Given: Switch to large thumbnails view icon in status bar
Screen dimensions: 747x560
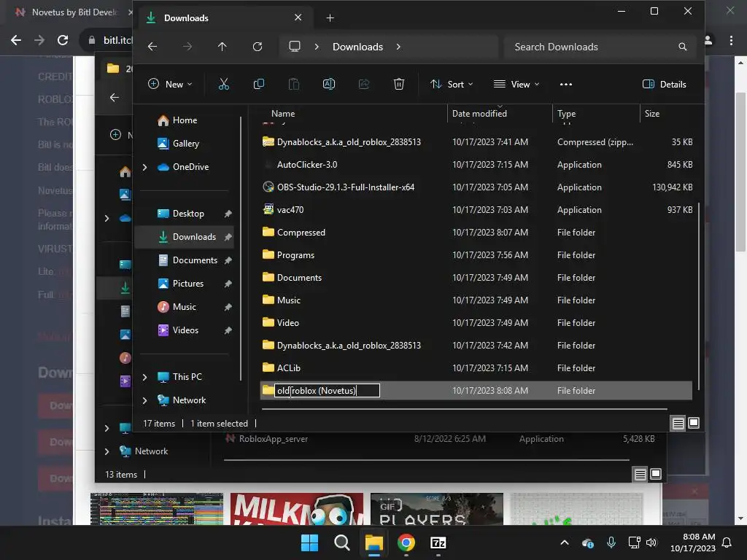Looking at the screenshot, I should tap(694, 423).
